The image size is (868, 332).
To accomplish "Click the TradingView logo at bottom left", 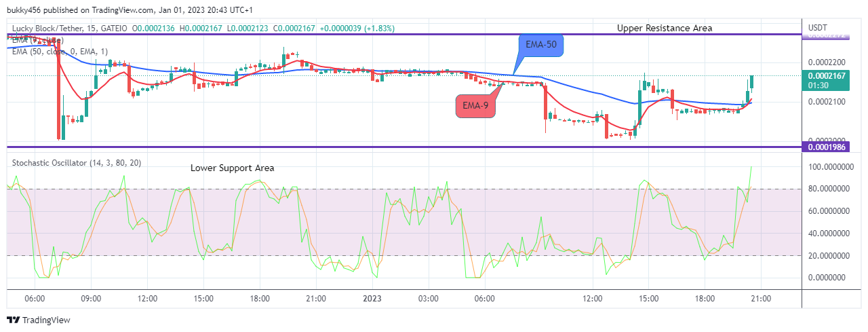I will coord(39,320).
